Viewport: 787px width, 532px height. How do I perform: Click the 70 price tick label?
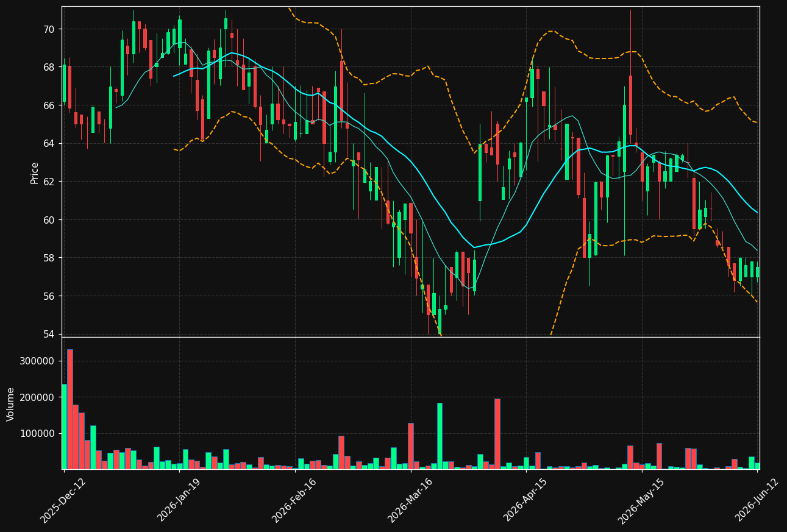49,29
